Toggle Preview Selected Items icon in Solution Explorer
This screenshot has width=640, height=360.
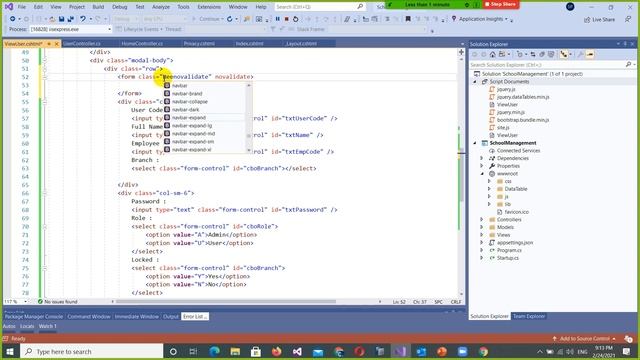click(x=590, y=54)
